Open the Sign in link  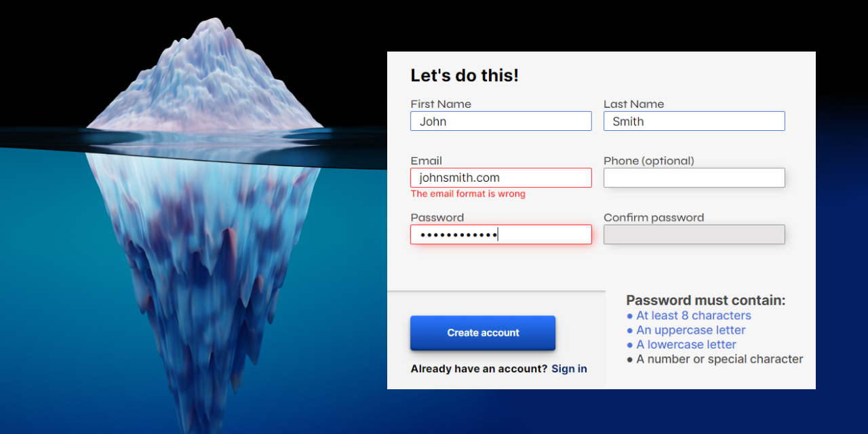pos(569,369)
